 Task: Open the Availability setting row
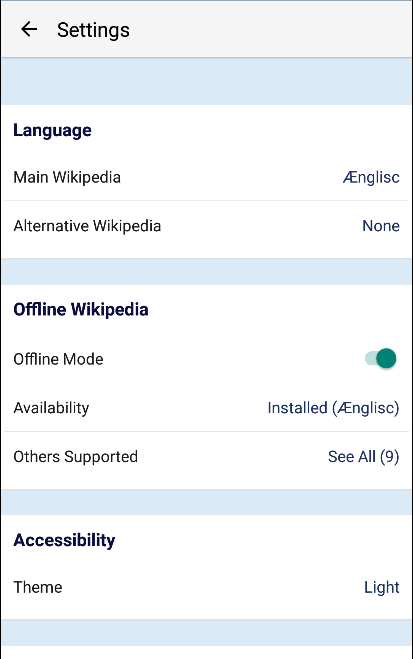206,408
